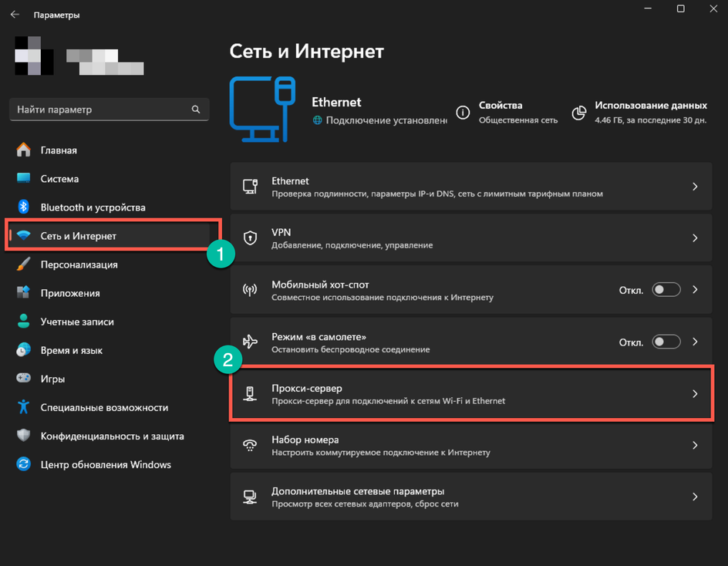Screen dimensions: 728x566
Task: Expand the VPN row chevron
Action: (695, 238)
